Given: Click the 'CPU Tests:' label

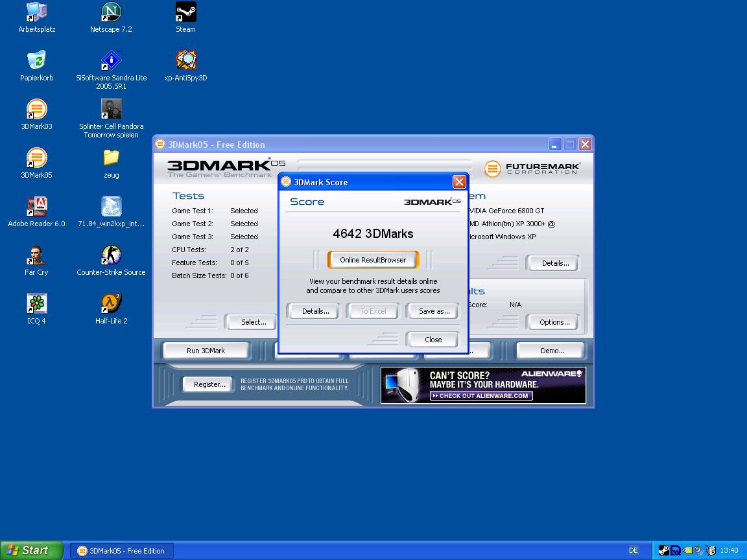Looking at the screenshot, I should pos(189,250).
